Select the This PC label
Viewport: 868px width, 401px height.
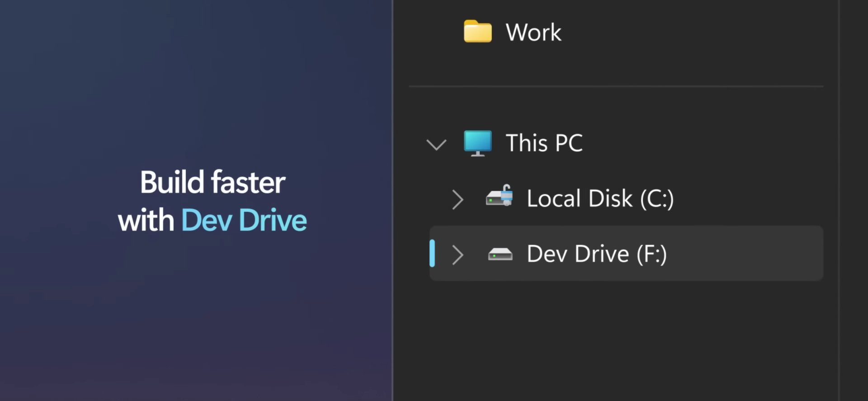(x=544, y=143)
